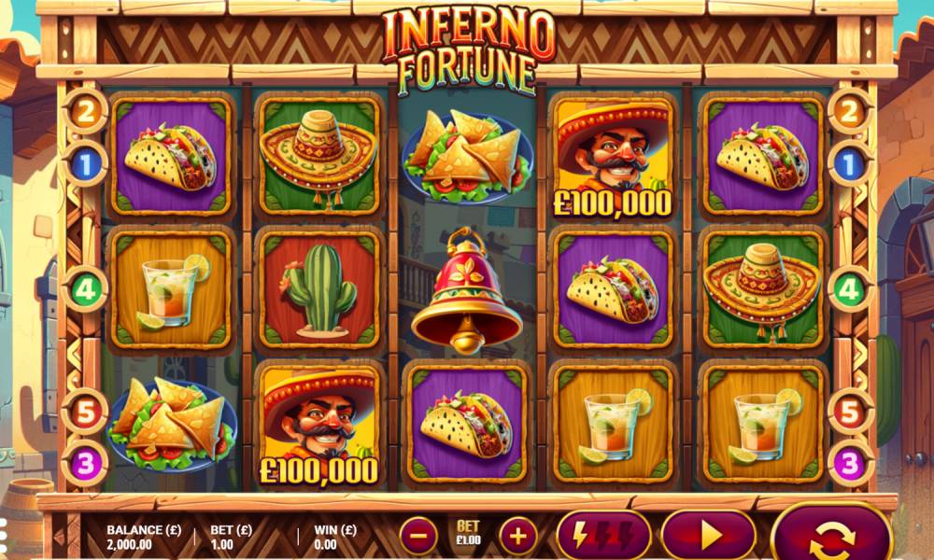Start autoplay with the play arrow button

[x=708, y=536]
